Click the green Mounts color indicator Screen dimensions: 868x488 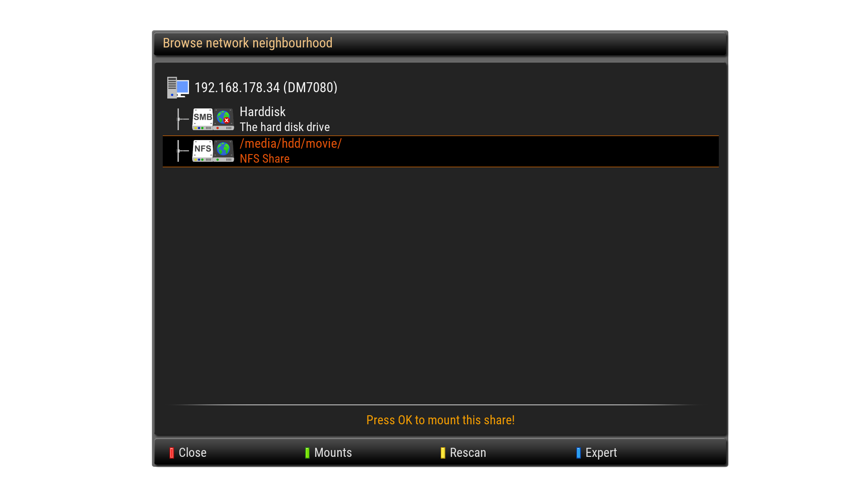[x=307, y=453]
